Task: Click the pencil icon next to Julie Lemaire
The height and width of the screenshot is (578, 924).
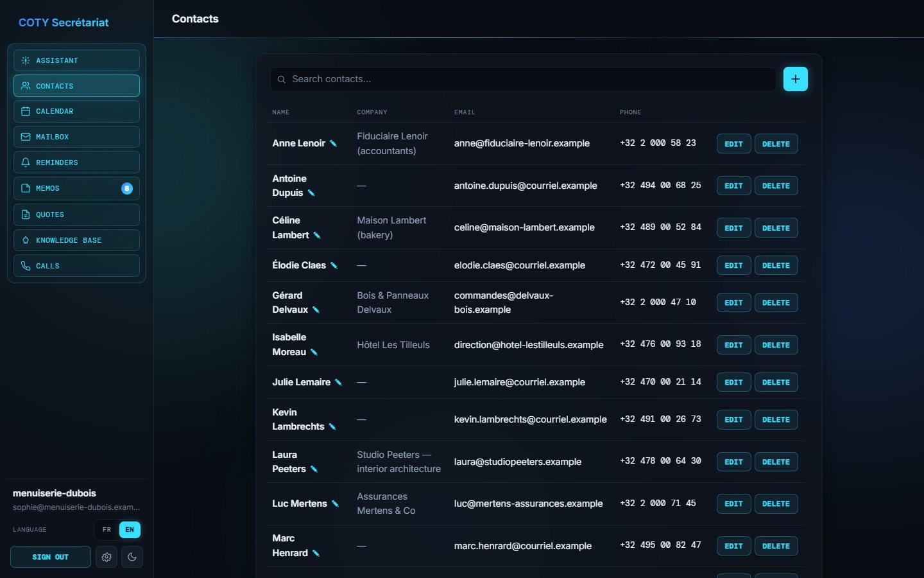Action: pos(338,382)
